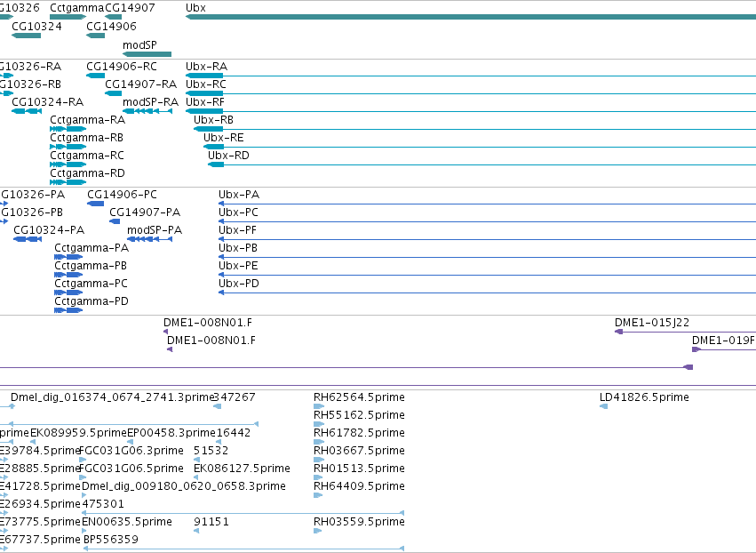Click protein CG14906-PC
Image resolution: width=756 pixels, height=553 pixels.
(x=122, y=195)
